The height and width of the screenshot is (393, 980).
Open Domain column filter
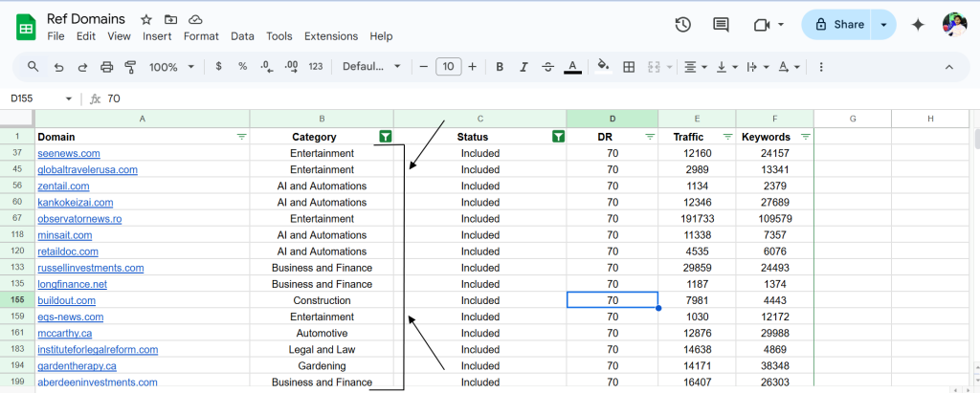pyautogui.click(x=242, y=136)
